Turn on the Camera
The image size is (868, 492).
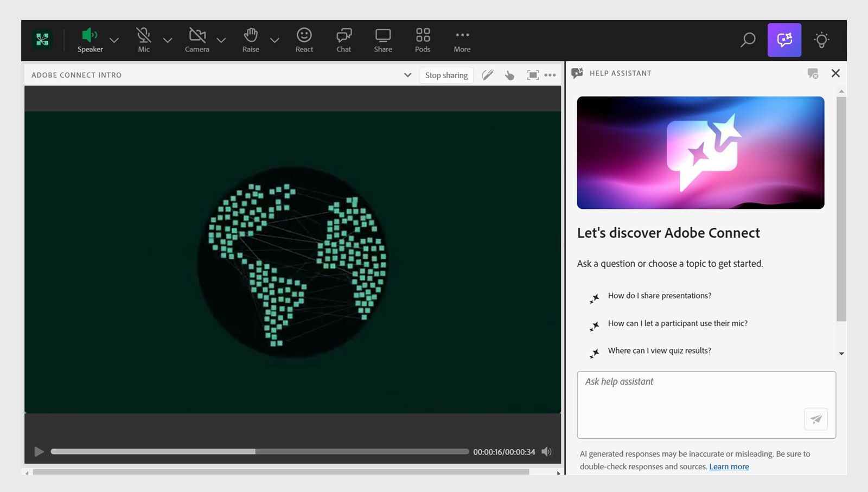click(x=197, y=41)
